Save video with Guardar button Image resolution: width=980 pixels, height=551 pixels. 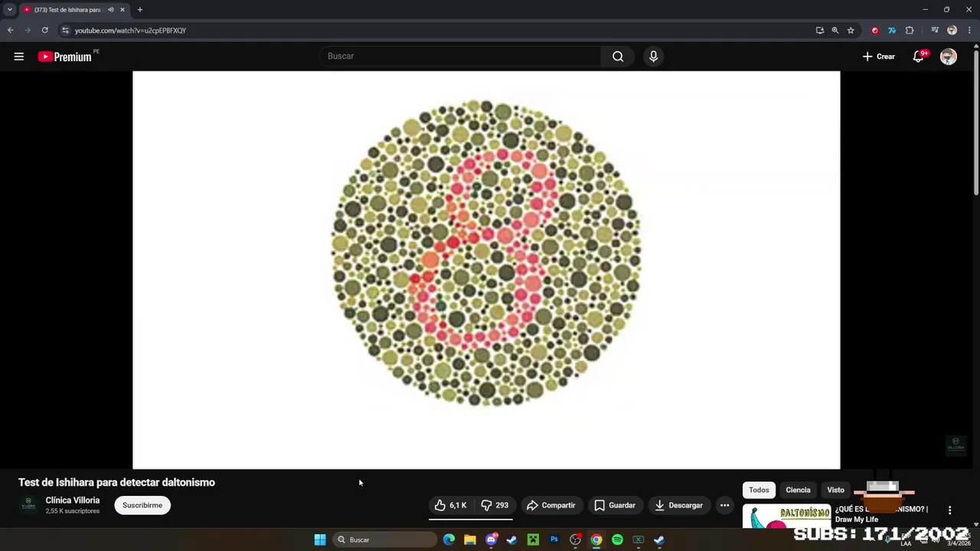615,505
